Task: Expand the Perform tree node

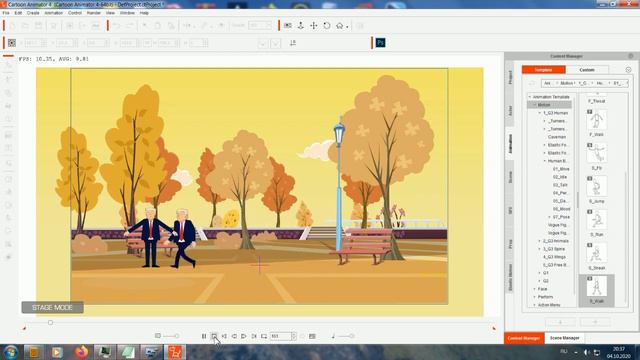Action: [535, 297]
